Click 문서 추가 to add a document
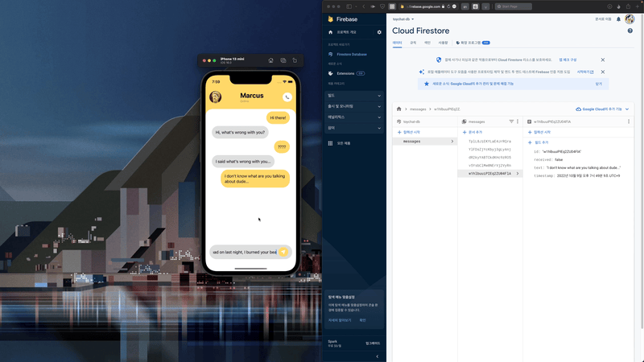This screenshot has height=362, width=644. (x=473, y=132)
